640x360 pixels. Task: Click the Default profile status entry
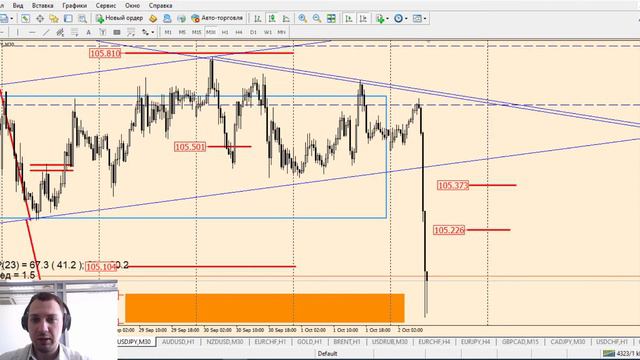pos(327,353)
